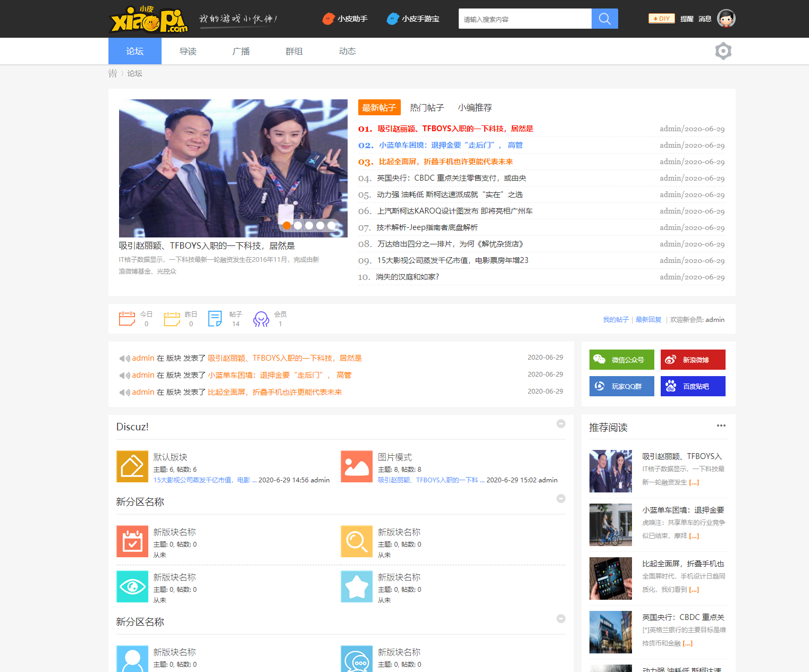Open the 我的帖子 link
The height and width of the screenshot is (672, 809).
tap(616, 320)
